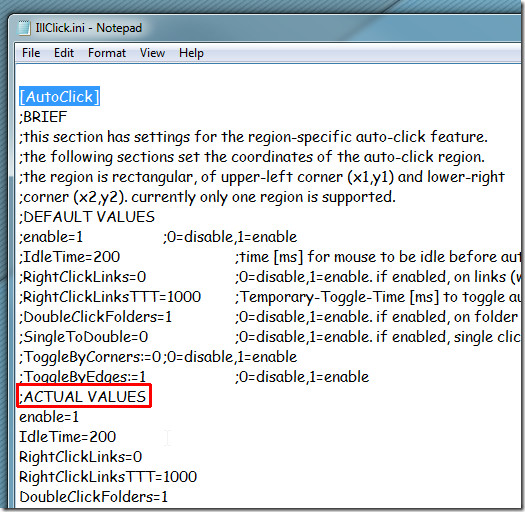
Task: Click the IllClick.ini - Notepad title text
Action: pyautogui.click(x=89, y=28)
